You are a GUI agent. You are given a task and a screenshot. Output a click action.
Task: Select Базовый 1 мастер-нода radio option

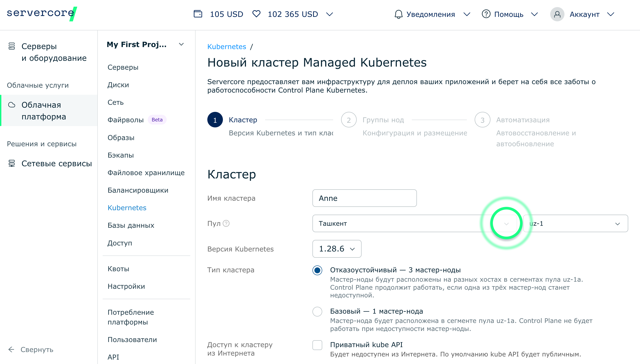(317, 311)
